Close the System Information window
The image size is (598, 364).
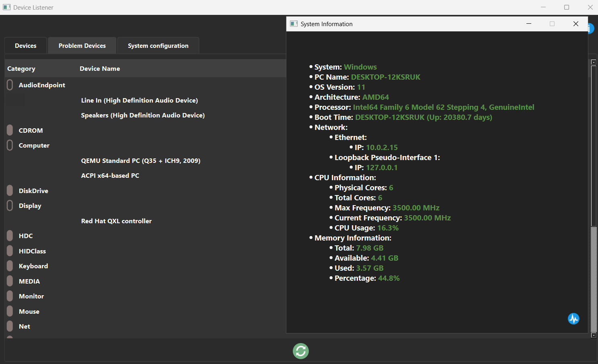point(575,24)
